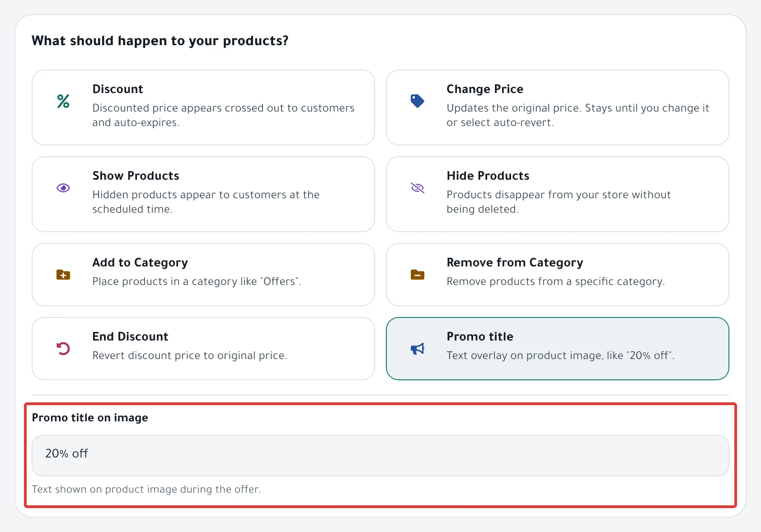This screenshot has width=761, height=532.
Task: Choose the Add to Category title
Action: coord(140,262)
